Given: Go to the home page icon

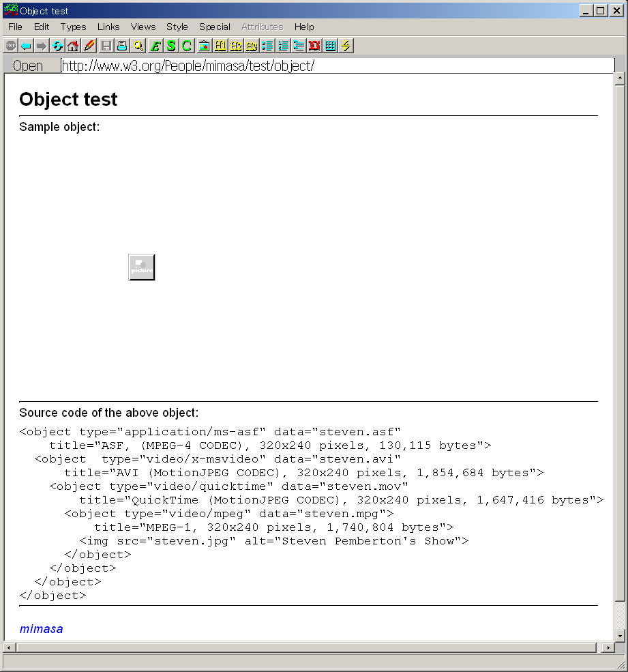Looking at the screenshot, I should tap(73, 46).
